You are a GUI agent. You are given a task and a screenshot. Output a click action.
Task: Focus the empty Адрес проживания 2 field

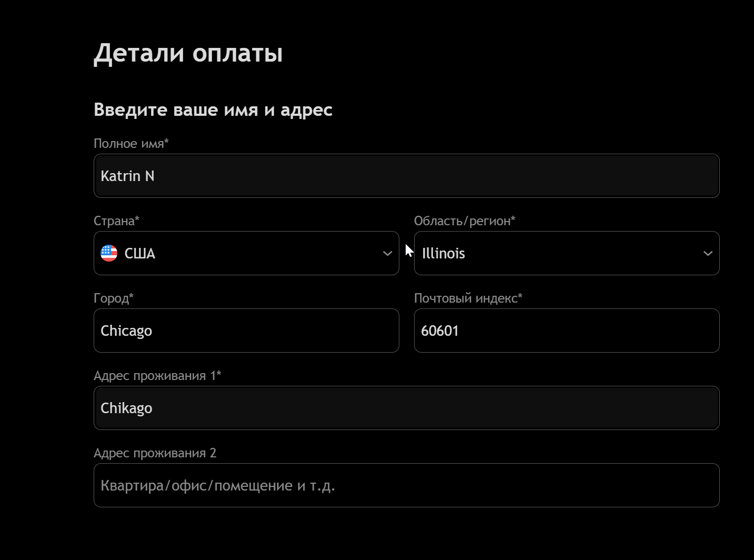(x=407, y=485)
